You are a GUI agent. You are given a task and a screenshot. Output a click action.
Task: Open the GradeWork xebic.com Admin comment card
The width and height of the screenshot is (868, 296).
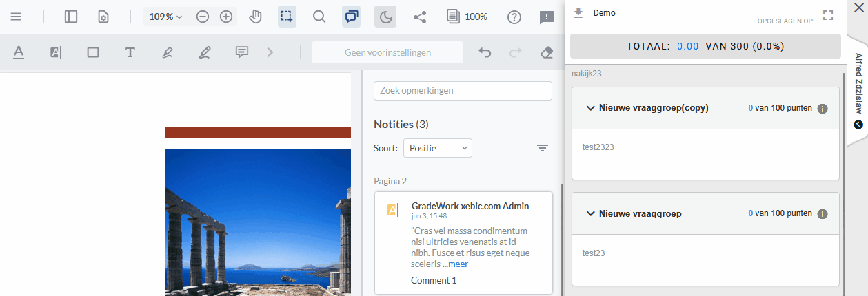pyautogui.click(x=463, y=243)
